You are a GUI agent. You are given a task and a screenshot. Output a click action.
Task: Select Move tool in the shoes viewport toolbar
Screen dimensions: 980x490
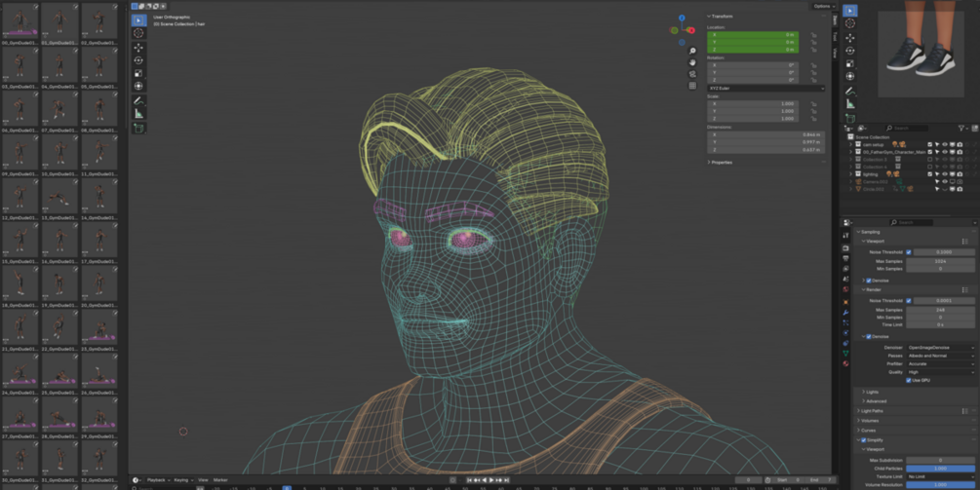coord(850,37)
